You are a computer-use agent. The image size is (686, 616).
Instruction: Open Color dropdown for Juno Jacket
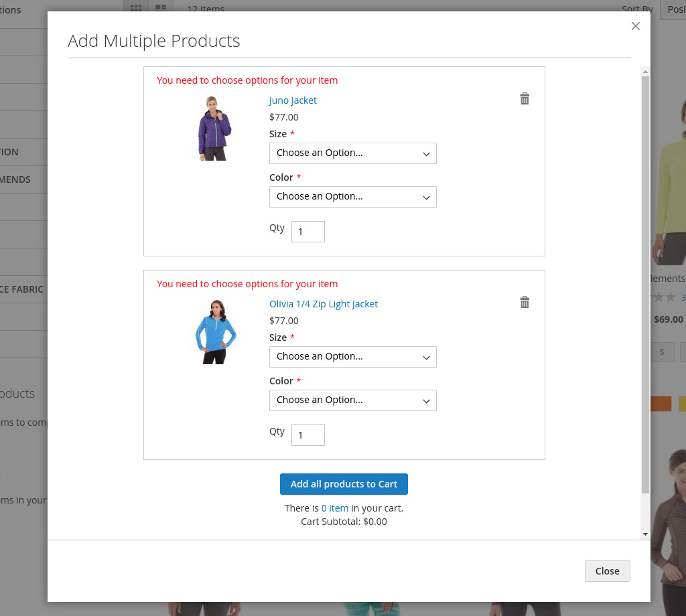(352, 197)
